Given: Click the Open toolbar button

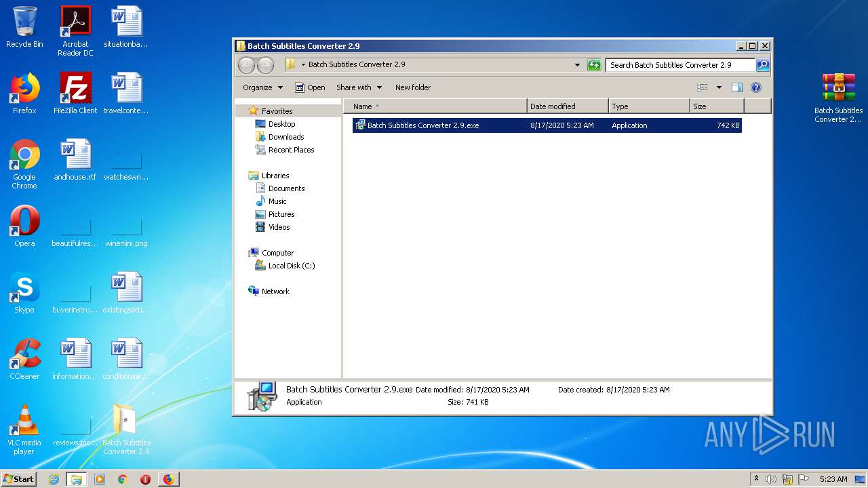Looking at the screenshot, I should point(310,87).
